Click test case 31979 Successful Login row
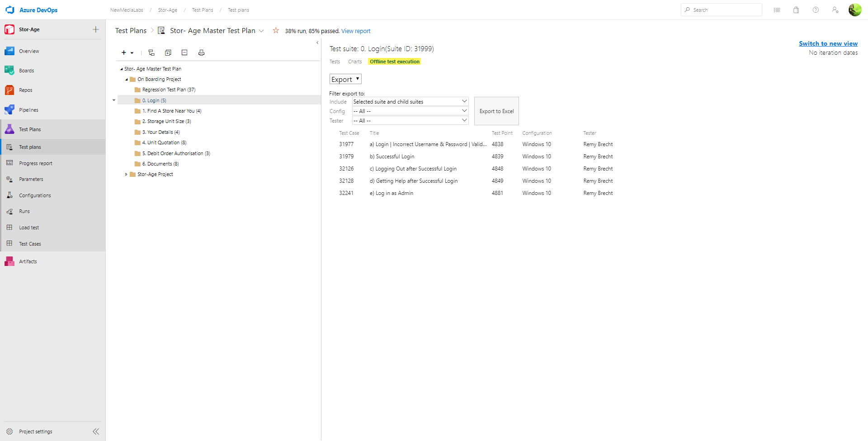 (x=476, y=156)
